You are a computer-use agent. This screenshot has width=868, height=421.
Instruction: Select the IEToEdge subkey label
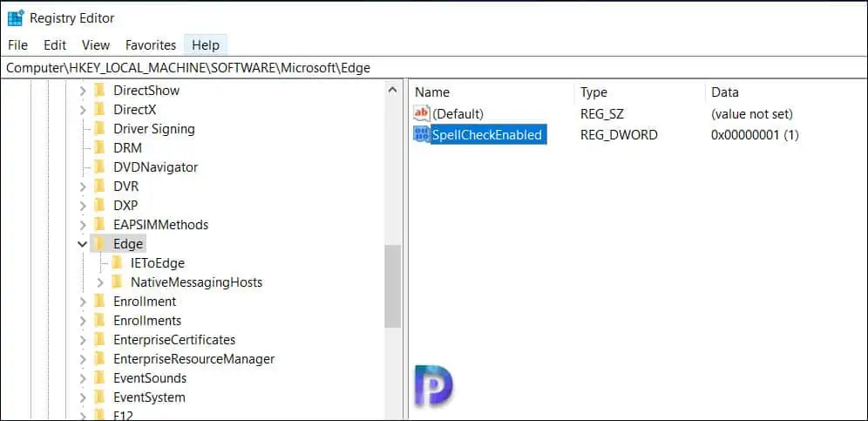(157, 263)
